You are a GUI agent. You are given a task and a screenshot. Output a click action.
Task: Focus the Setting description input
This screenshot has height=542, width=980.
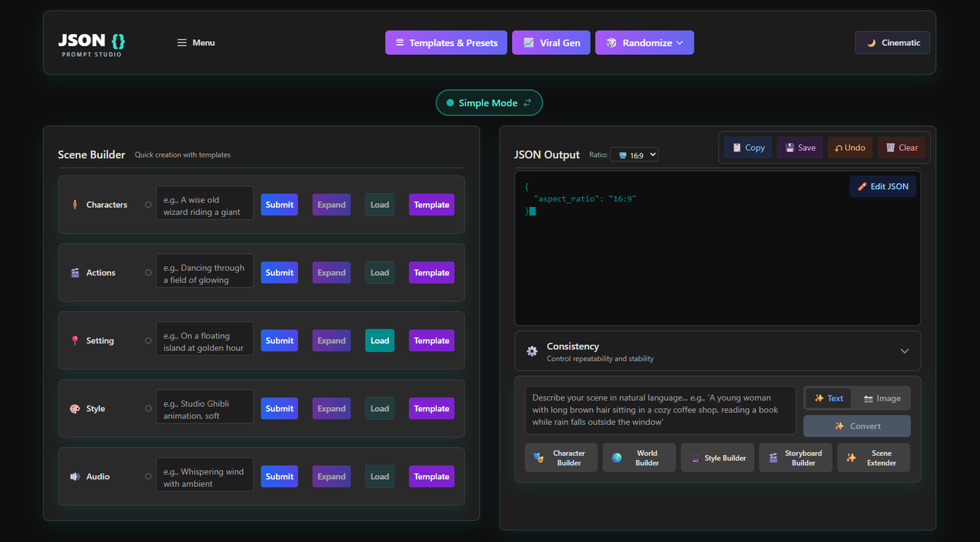(205, 339)
